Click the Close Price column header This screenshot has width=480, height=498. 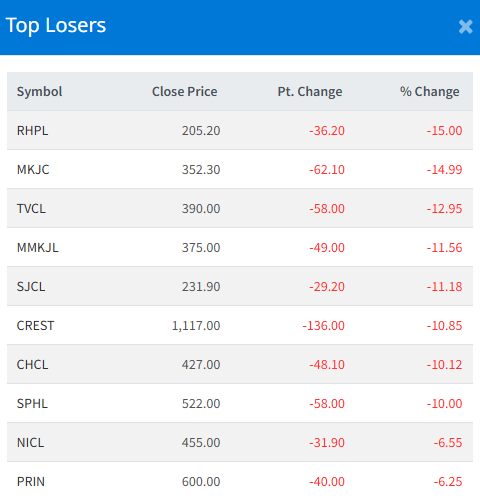click(185, 92)
